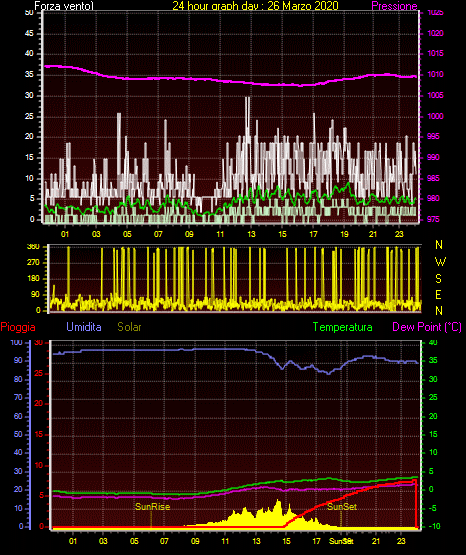Click wind direction axis value 270

[33, 263]
